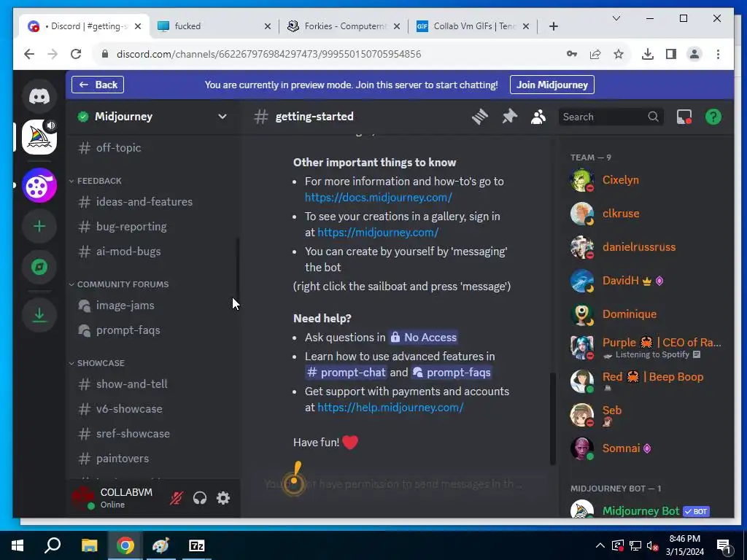This screenshot has width=747, height=560.
Task: Toggle the member list icon
Action: tap(538, 117)
